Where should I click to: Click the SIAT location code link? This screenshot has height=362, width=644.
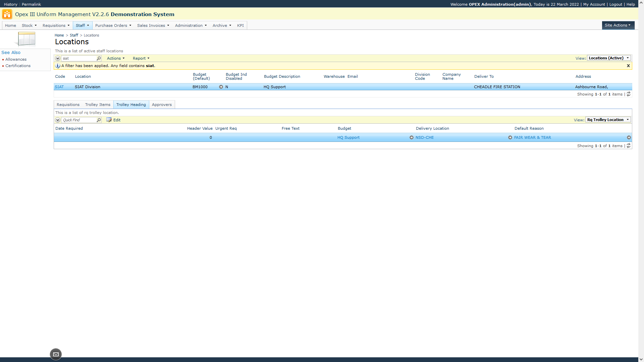pos(59,87)
